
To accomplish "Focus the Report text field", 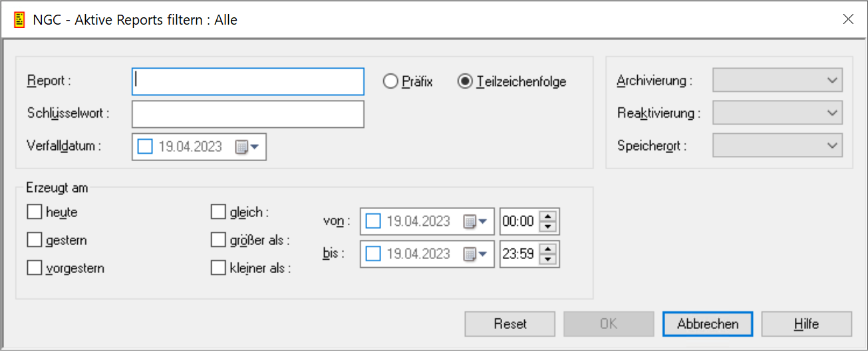I will tap(248, 81).
